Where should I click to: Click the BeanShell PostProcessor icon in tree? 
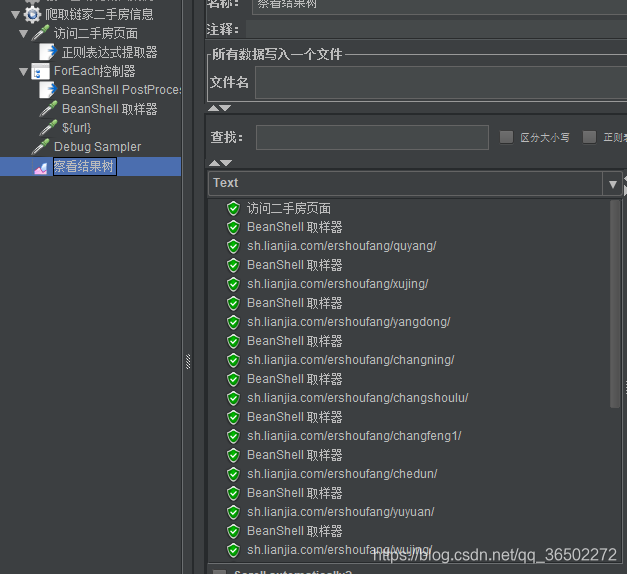point(48,90)
